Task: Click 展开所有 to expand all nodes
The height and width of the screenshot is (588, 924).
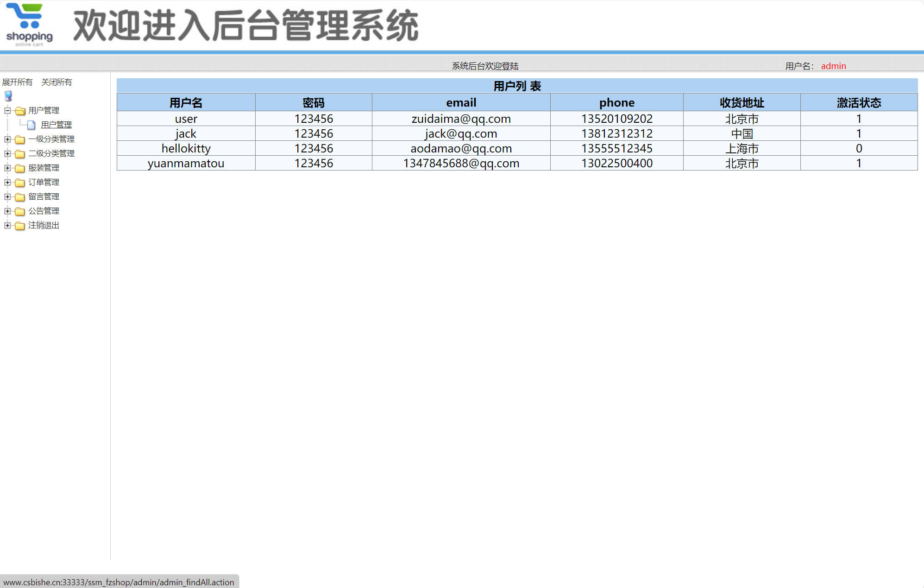Action: 18,82
